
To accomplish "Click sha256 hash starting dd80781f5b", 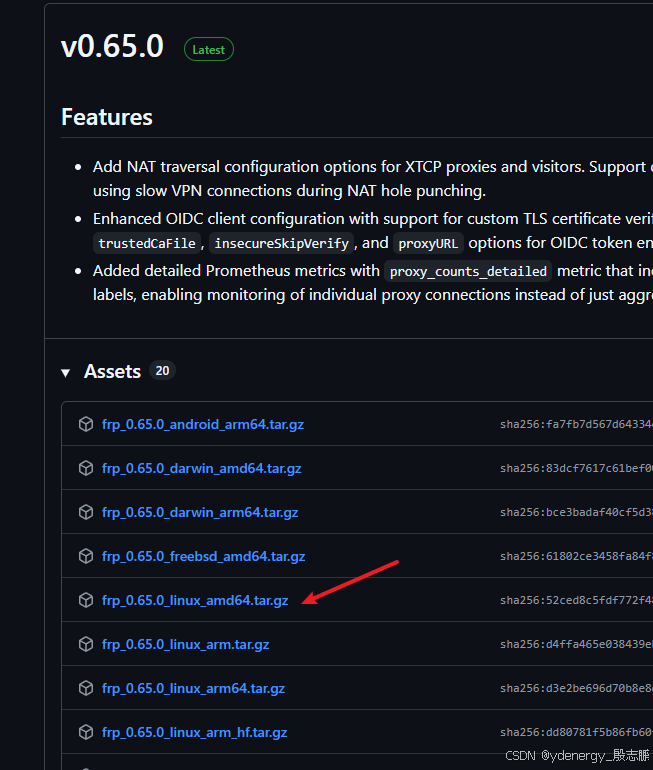I will 576,733.
